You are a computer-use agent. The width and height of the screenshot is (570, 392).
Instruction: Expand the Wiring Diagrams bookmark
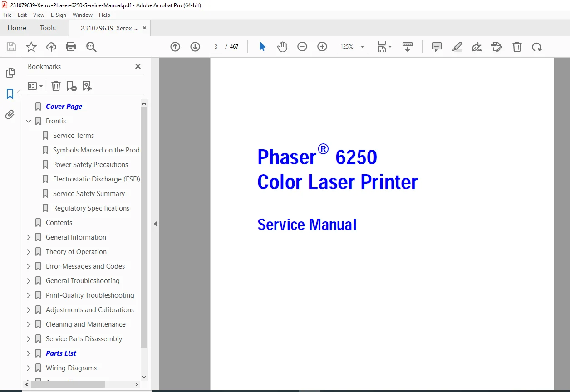point(29,368)
